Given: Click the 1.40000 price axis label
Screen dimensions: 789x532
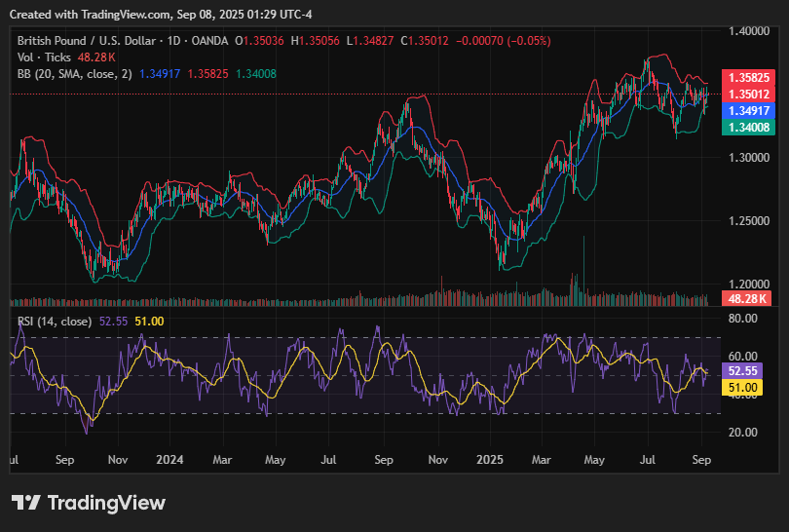Looking at the screenshot, I should (749, 31).
